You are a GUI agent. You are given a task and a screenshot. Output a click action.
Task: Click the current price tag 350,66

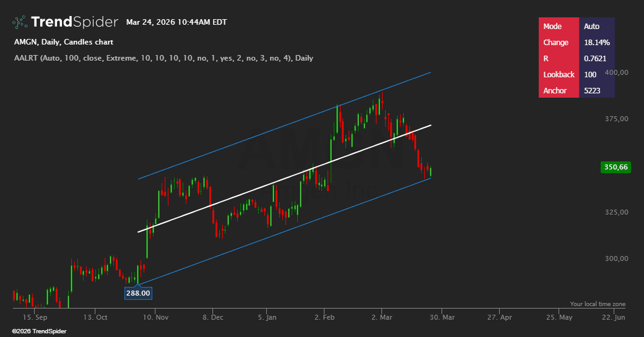[616, 167]
